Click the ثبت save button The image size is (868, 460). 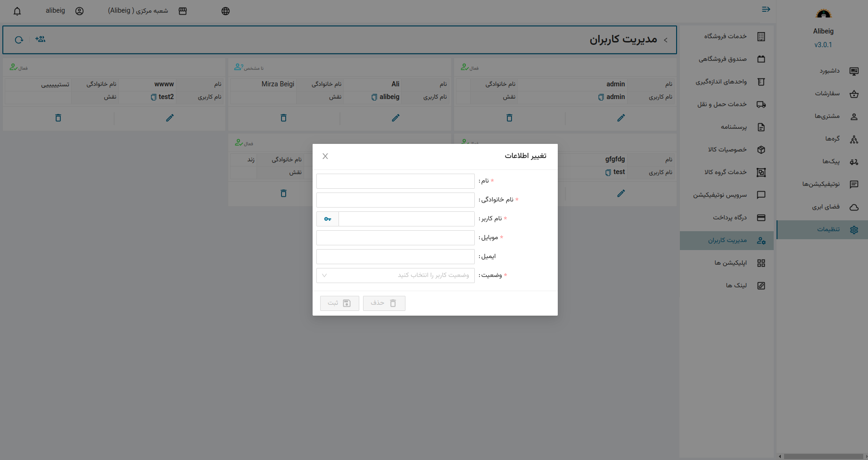[x=339, y=303]
